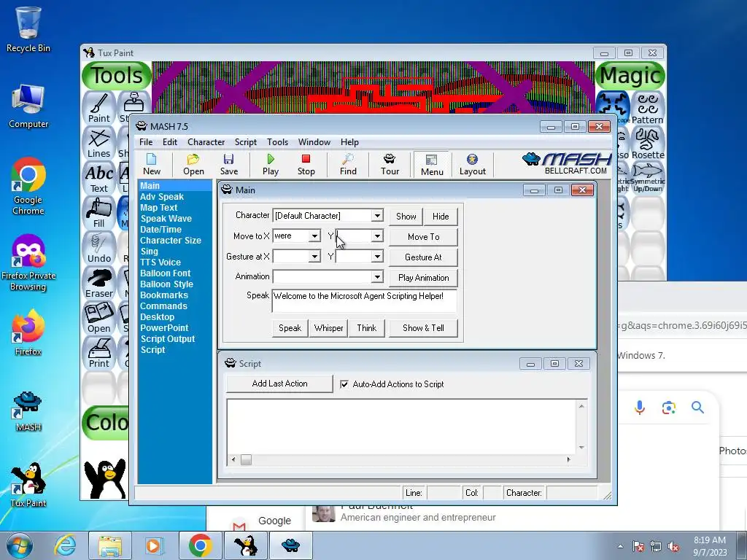Select the MASH desktop shortcut
747x560 pixels.
28,411
